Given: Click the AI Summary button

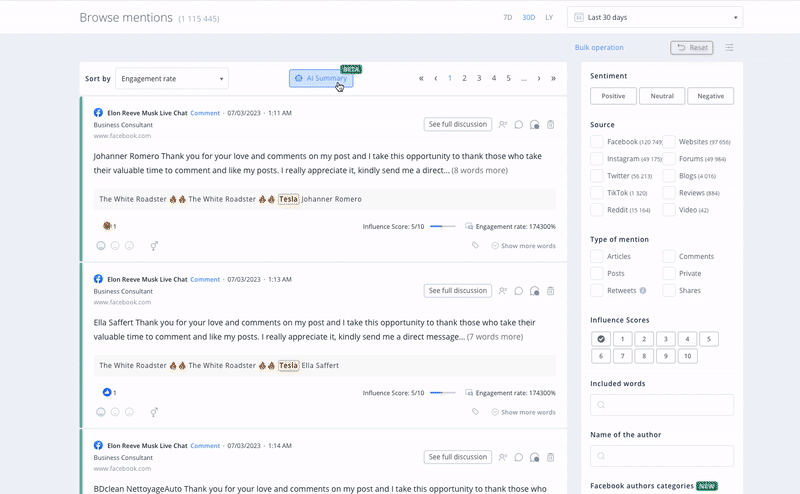Looking at the screenshot, I should 320,78.
